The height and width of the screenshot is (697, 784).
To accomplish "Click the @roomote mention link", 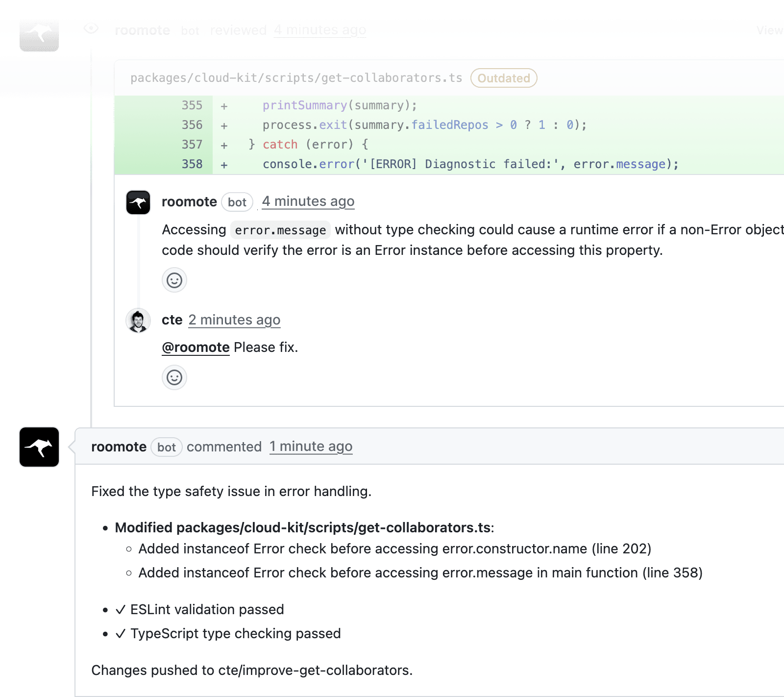I will point(196,348).
